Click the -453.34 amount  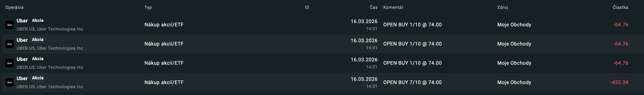pyautogui.click(x=619, y=82)
